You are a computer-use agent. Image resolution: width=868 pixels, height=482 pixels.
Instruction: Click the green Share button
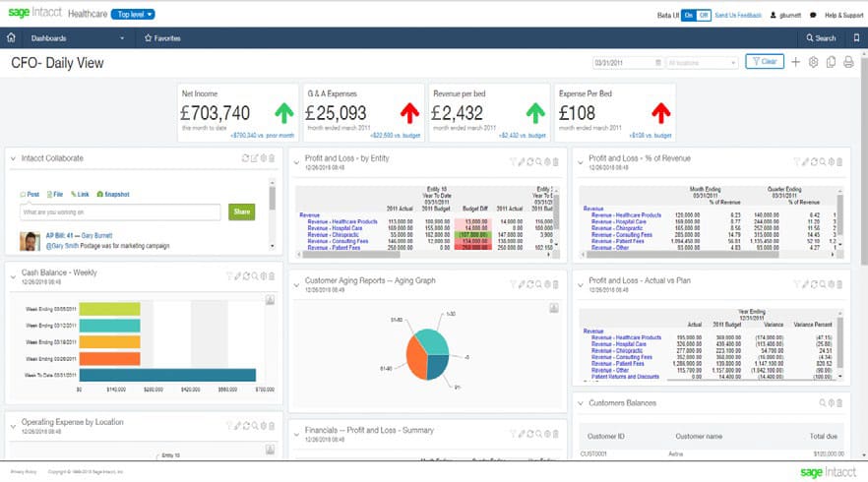[x=242, y=211]
